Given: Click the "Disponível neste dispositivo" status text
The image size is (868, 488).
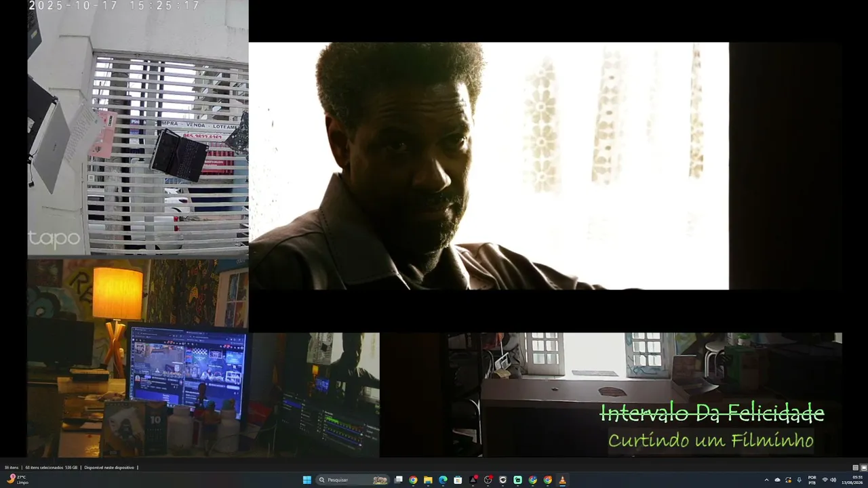Looking at the screenshot, I should tap(109, 468).
